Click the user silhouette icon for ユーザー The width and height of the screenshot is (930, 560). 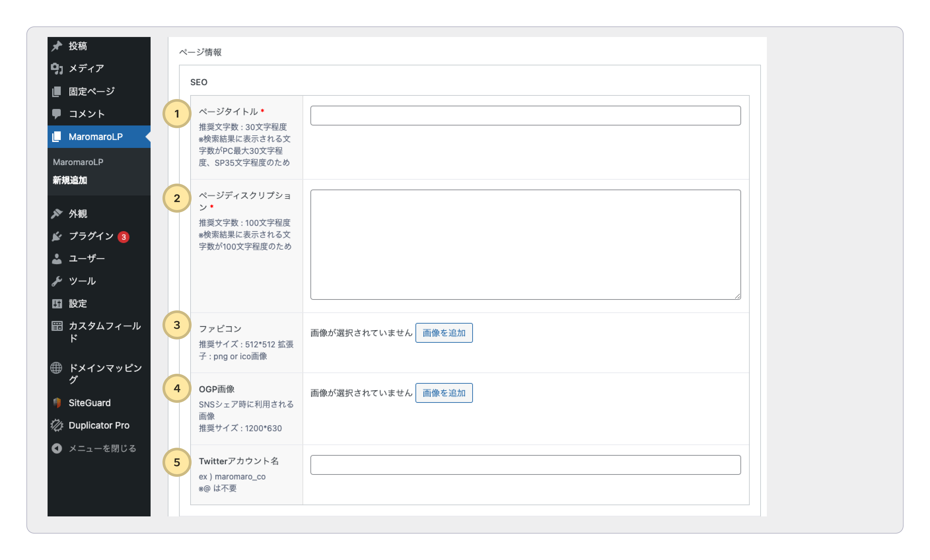point(56,259)
